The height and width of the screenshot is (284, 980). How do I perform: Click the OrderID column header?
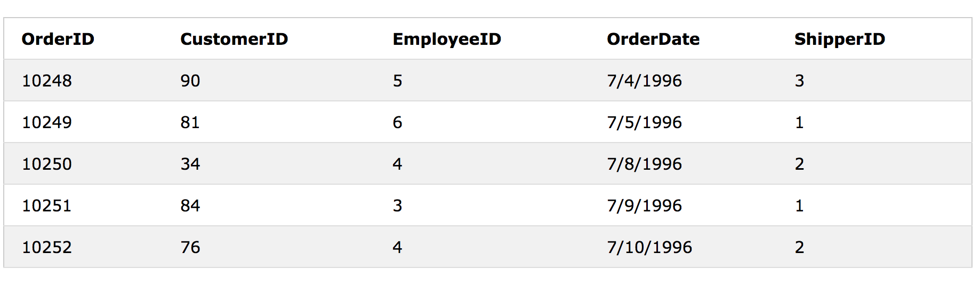[x=58, y=39]
